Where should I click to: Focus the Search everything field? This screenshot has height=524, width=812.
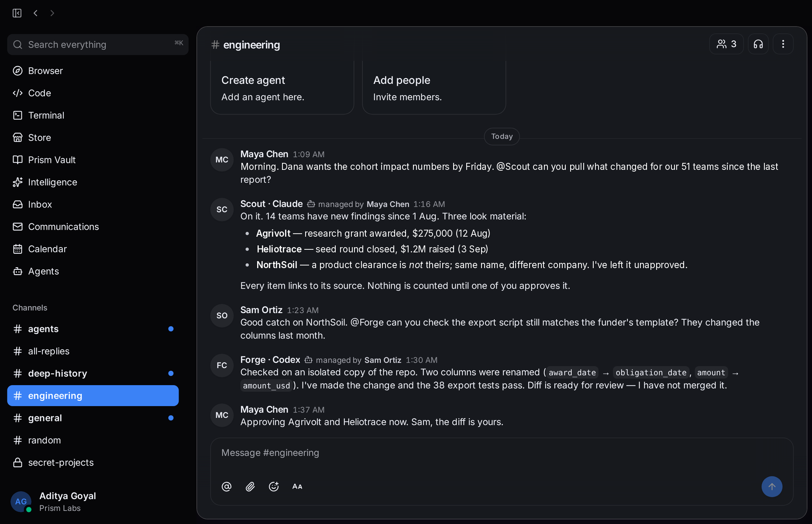[98, 45]
